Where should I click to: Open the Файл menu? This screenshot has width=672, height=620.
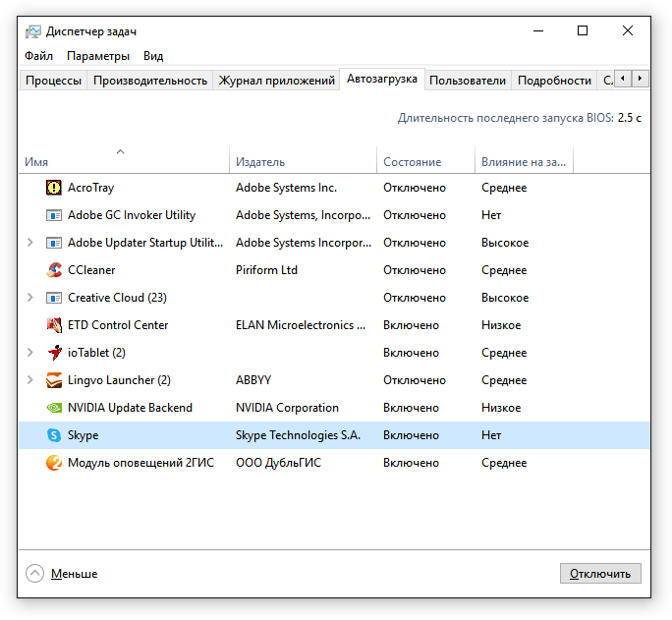coord(38,56)
